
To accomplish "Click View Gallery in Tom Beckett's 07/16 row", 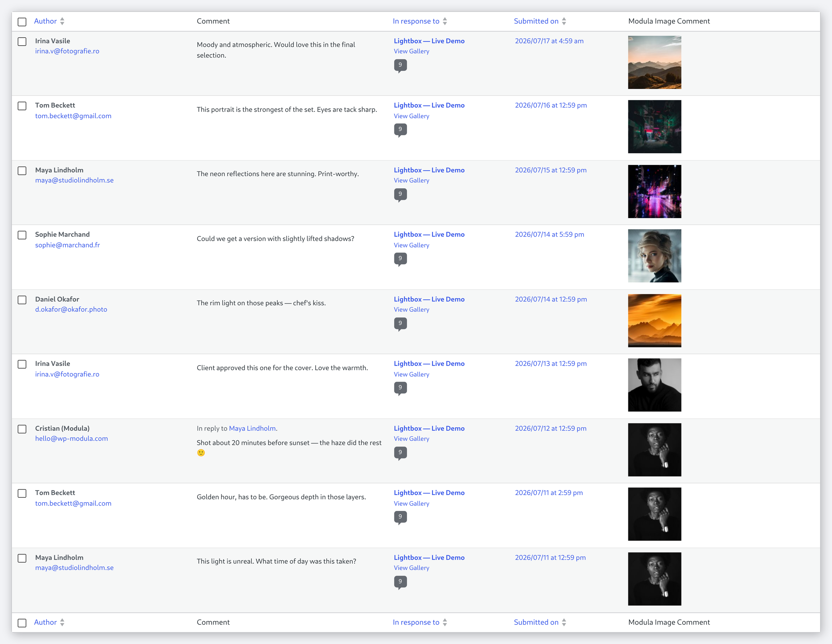I will tap(411, 116).
